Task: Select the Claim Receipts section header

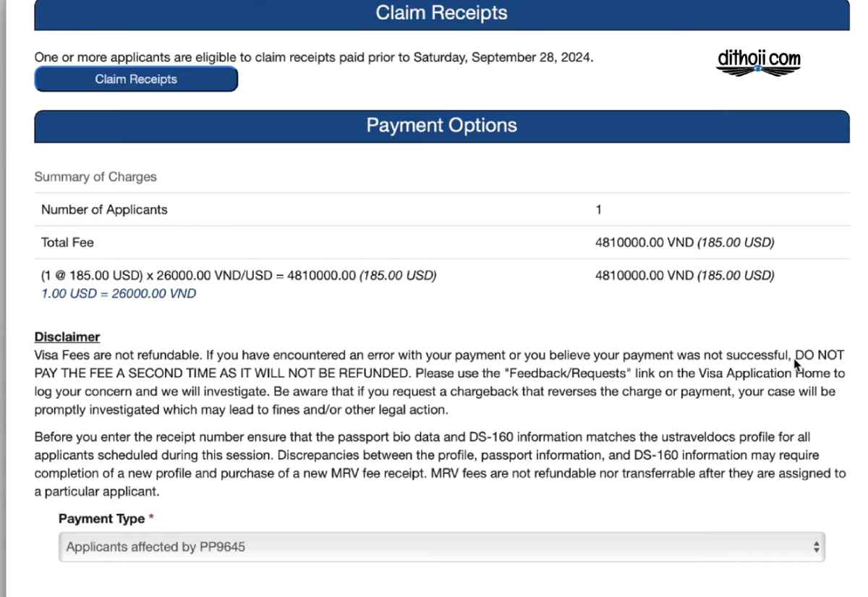Action: click(x=441, y=14)
